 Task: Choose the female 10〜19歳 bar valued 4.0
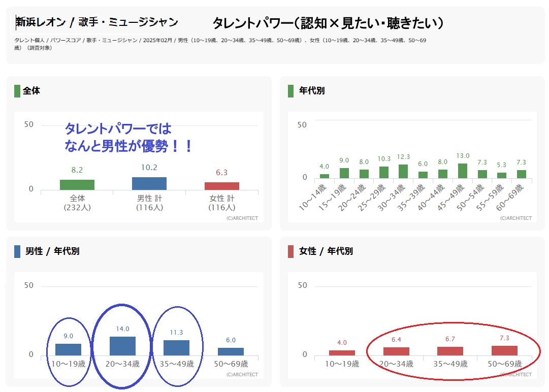[x=342, y=352]
